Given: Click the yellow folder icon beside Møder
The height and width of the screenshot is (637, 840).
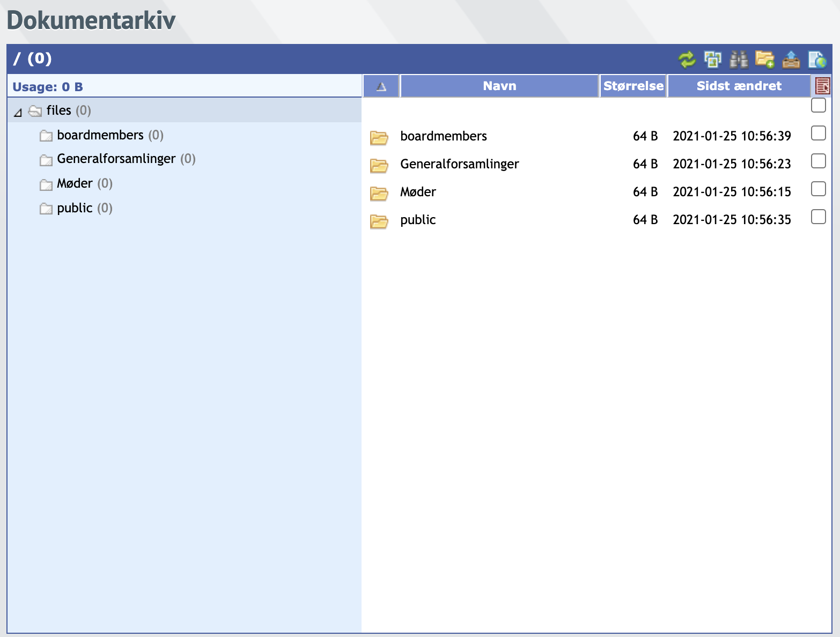Looking at the screenshot, I should (x=379, y=192).
